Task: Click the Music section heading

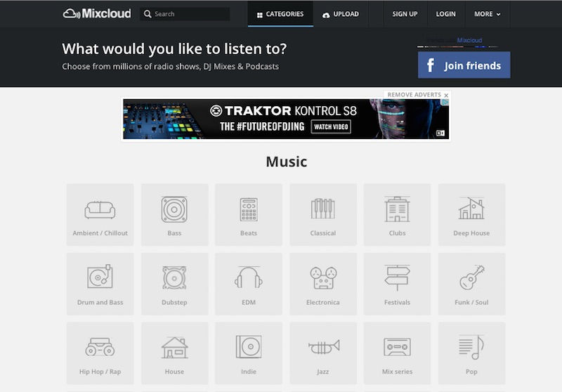Action: click(287, 162)
